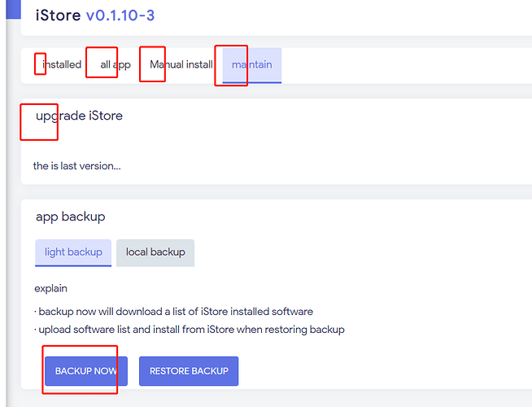Image resolution: width=532 pixels, height=407 pixels.
Task: Switch to the local backup option
Action: 155,252
